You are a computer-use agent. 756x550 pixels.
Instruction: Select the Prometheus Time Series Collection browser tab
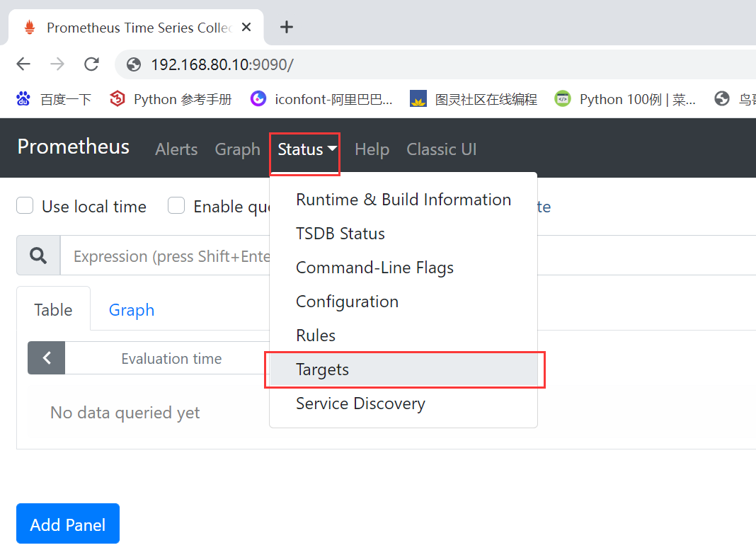tap(135, 28)
